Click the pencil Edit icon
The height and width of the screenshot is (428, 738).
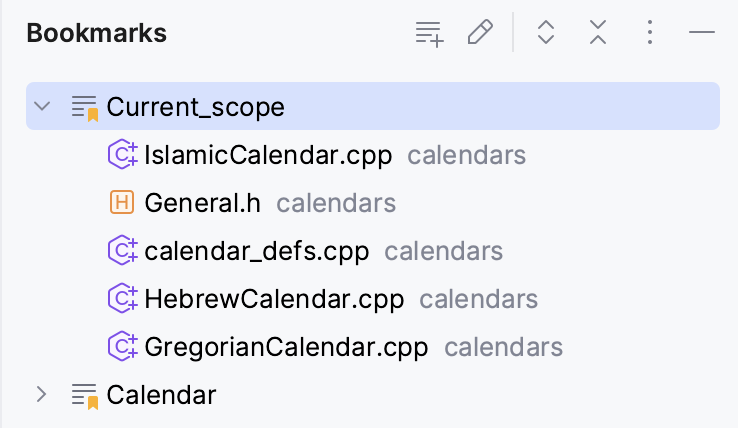[x=481, y=33]
